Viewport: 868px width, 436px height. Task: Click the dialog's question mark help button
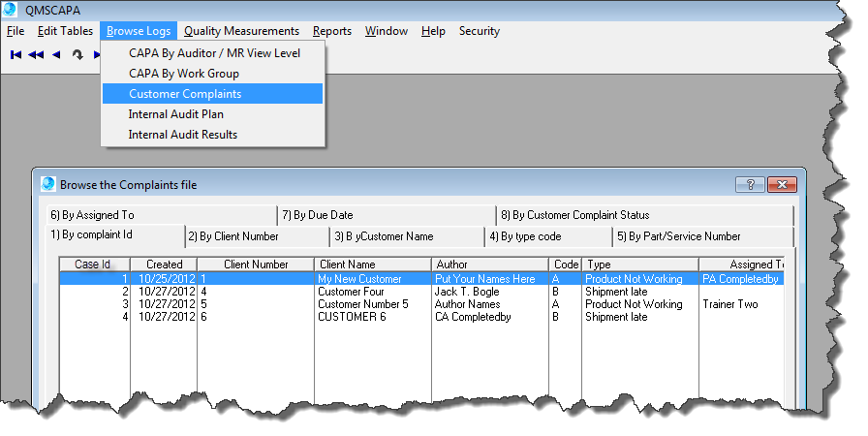tap(750, 184)
